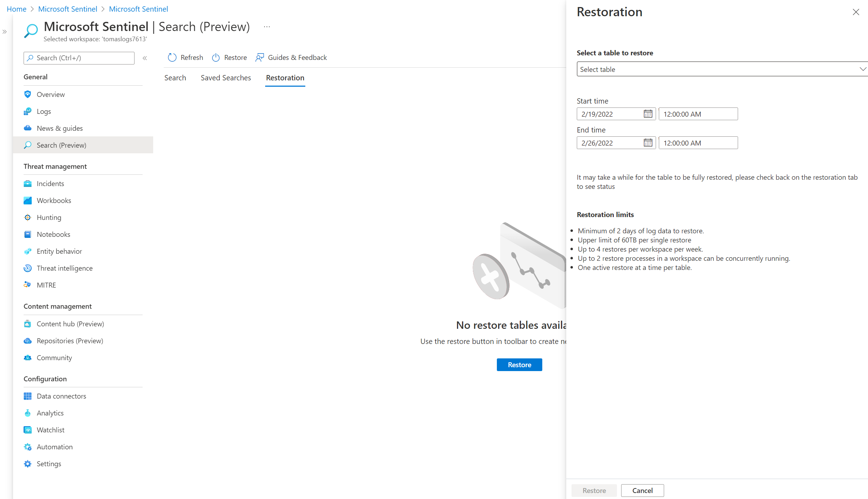
Task: Open the End time calendar picker
Action: (x=648, y=143)
